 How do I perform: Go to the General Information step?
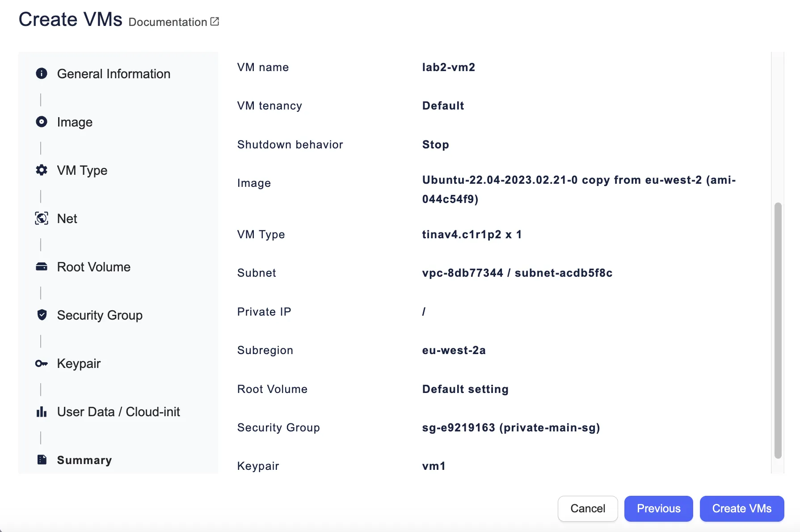pyautogui.click(x=114, y=74)
